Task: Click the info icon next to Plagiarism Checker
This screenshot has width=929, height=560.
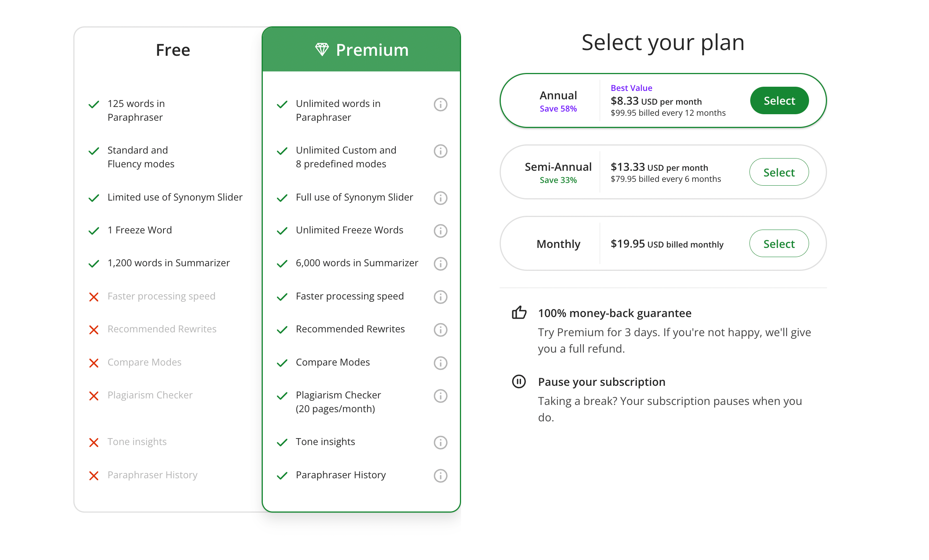Action: 441,394
